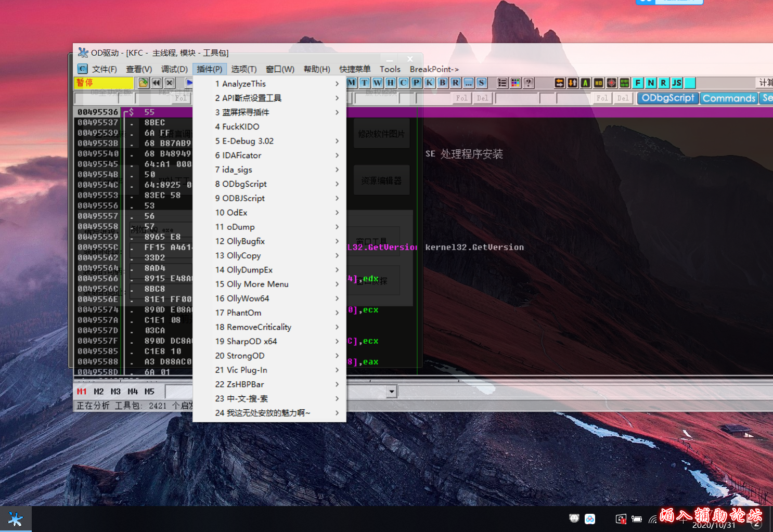Screen dimensions: 773x532
Task: Switch to M5 memory tab
Action: 149,392
